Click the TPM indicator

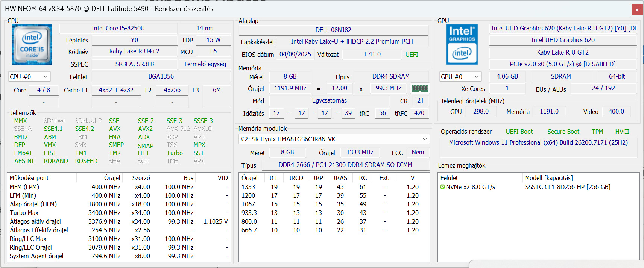(597, 132)
